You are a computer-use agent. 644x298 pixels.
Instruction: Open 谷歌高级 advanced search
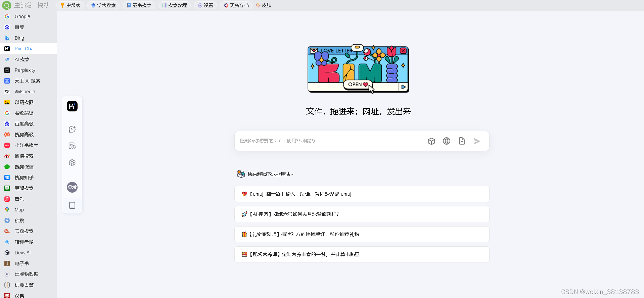point(28,113)
